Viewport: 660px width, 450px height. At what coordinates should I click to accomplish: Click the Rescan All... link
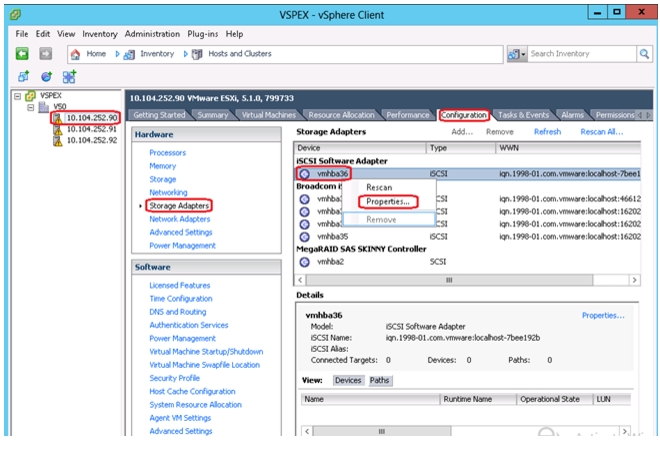coord(601,132)
